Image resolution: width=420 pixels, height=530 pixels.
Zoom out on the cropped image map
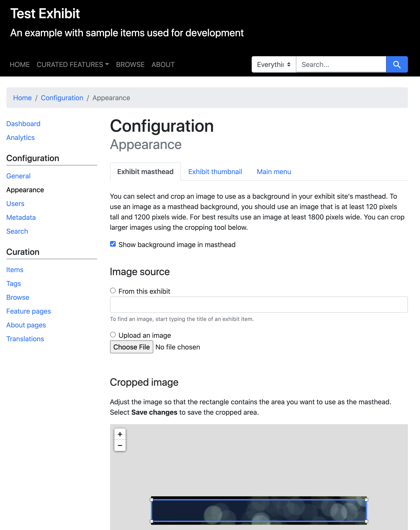coord(120,445)
